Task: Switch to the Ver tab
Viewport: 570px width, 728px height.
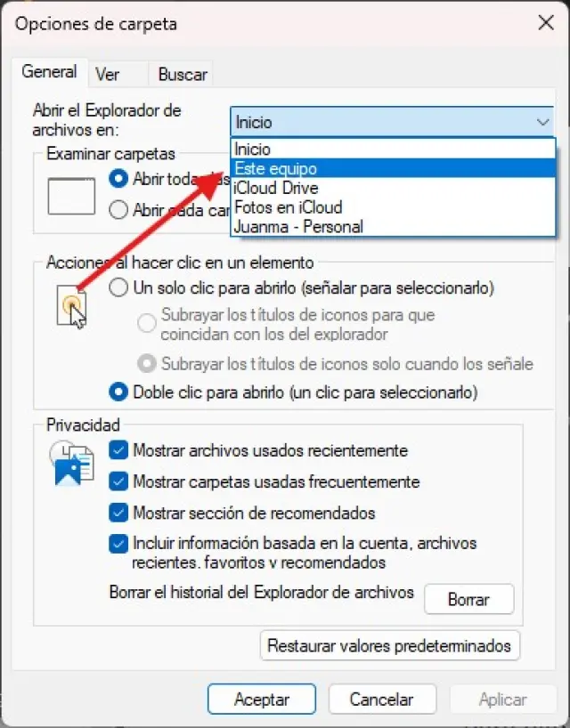Action: (108, 74)
